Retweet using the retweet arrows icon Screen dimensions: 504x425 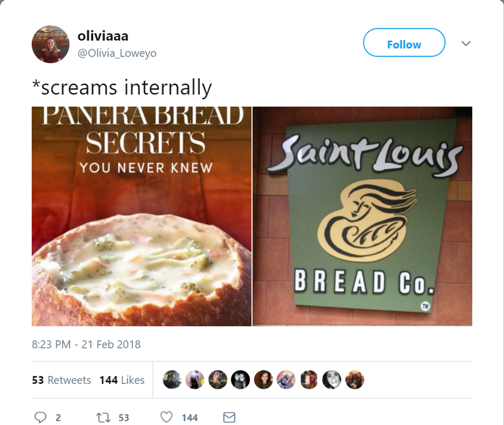104,417
